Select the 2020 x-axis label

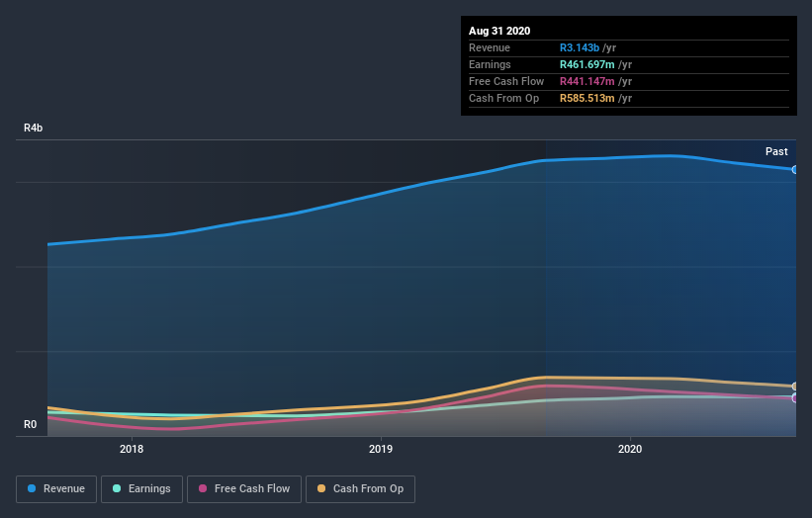pos(630,449)
